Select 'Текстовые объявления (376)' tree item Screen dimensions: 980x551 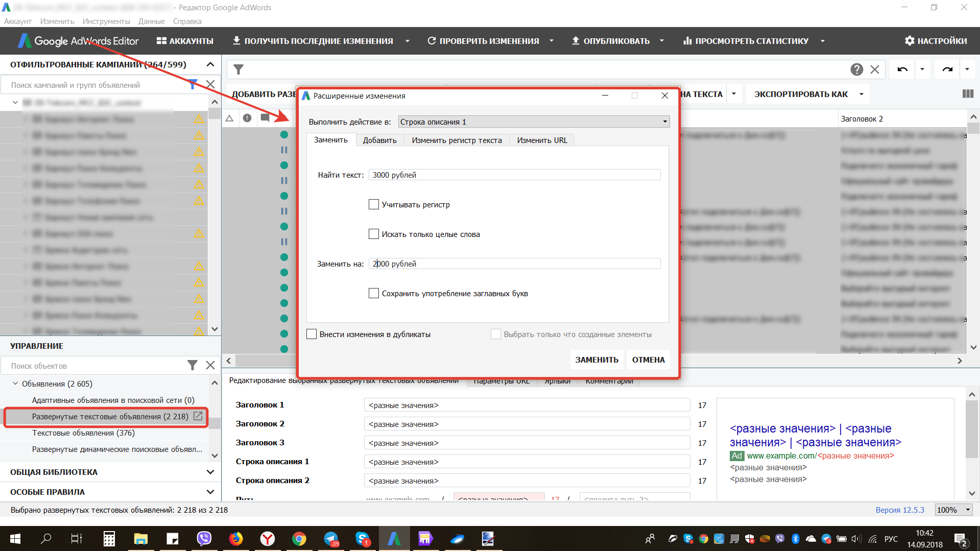(x=83, y=433)
